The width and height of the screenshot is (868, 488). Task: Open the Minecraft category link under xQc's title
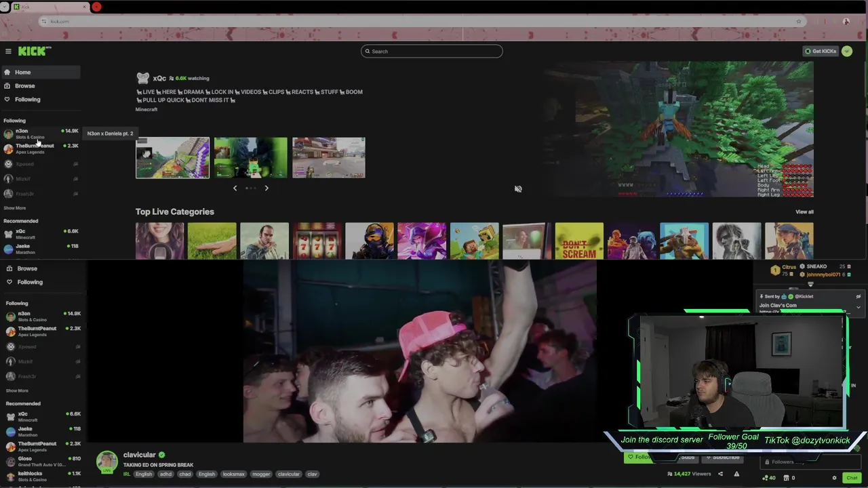pyautogui.click(x=146, y=109)
